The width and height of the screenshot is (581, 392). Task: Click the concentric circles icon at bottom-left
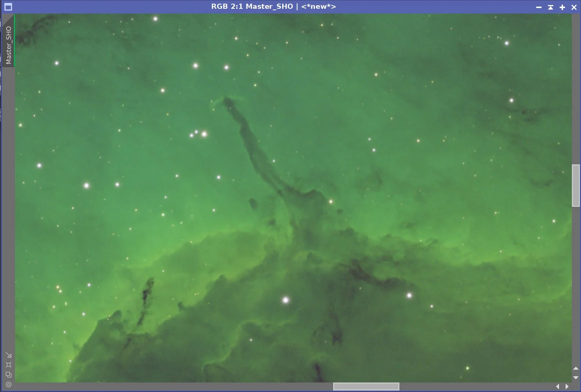click(8, 384)
